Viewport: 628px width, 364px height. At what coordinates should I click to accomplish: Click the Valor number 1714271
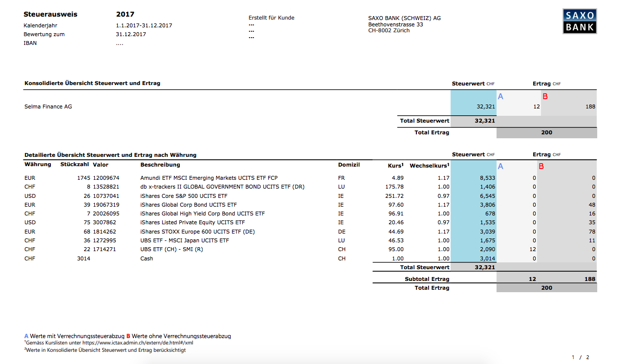pyautogui.click(x=105, y=249)
